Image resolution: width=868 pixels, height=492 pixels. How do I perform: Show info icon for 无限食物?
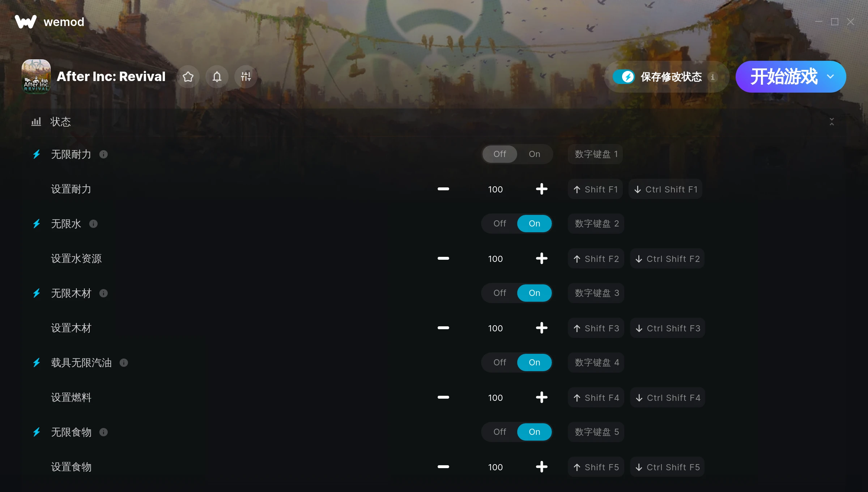(x=103, y=432)
